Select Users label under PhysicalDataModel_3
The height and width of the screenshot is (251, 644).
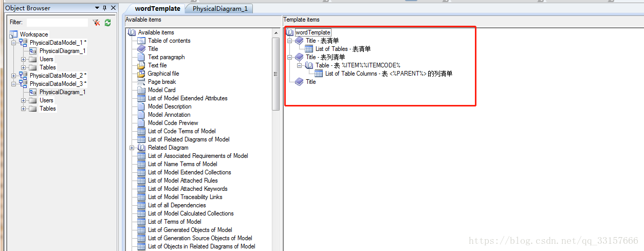[46, 100]
